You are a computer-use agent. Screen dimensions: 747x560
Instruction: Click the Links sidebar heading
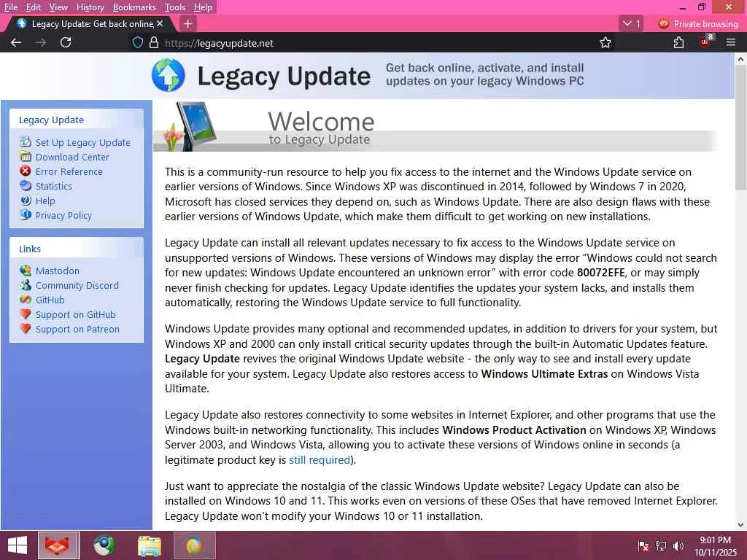pos(29,249)
